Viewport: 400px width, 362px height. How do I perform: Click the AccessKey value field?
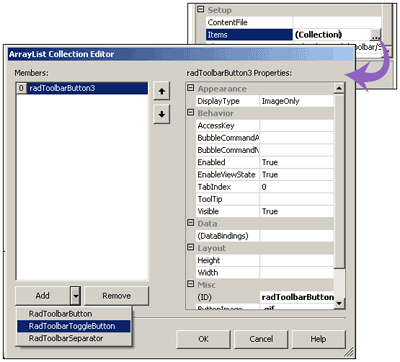pos(297,126)
